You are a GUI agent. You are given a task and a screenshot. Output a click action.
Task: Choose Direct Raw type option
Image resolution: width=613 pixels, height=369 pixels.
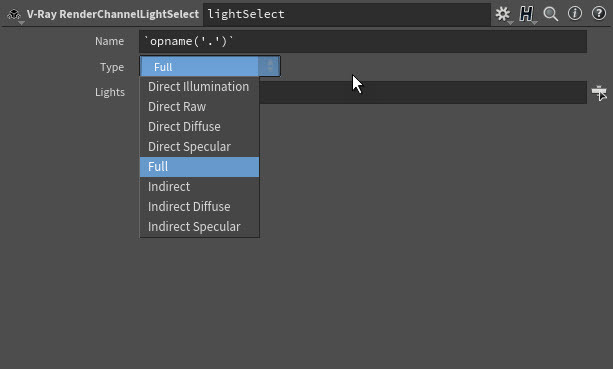[199, 107]
